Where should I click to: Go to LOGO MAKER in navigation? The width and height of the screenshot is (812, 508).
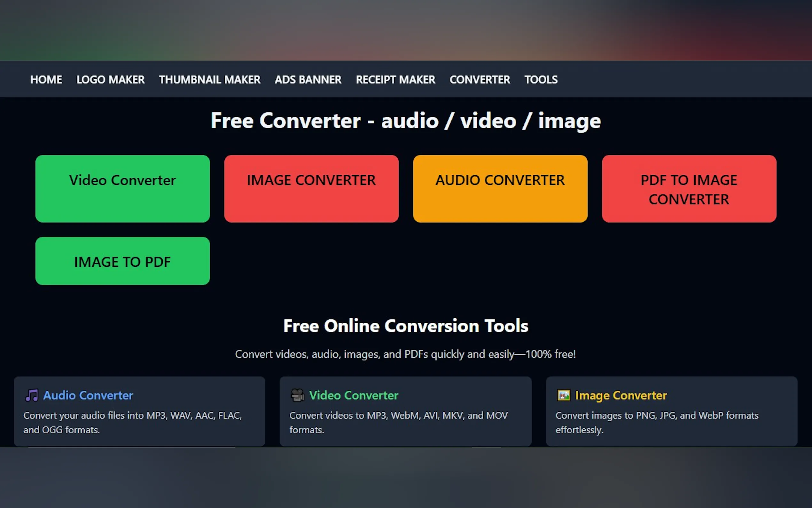click(110, 80)
